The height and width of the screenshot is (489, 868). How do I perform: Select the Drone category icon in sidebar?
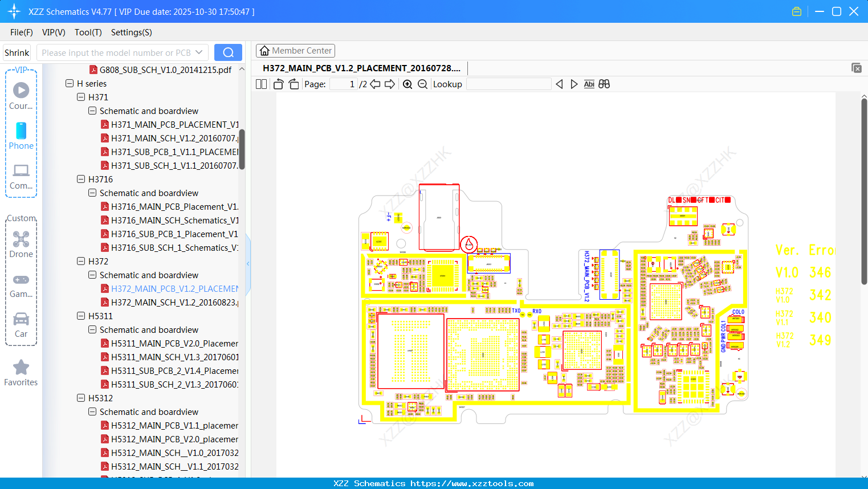pos(21,239)
